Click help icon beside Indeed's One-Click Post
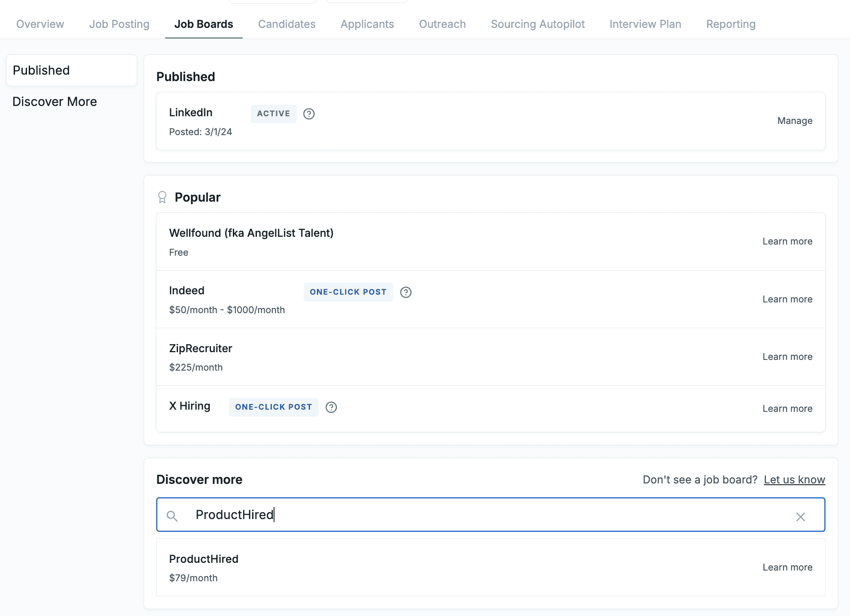Viewport: 850px width, 616px height. click(x=406, y=292)
